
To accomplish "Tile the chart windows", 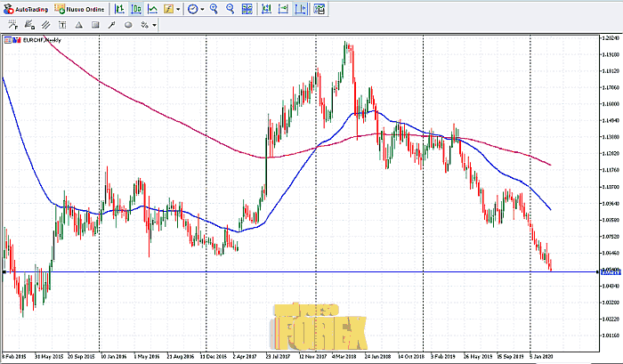I will (246, 9).
